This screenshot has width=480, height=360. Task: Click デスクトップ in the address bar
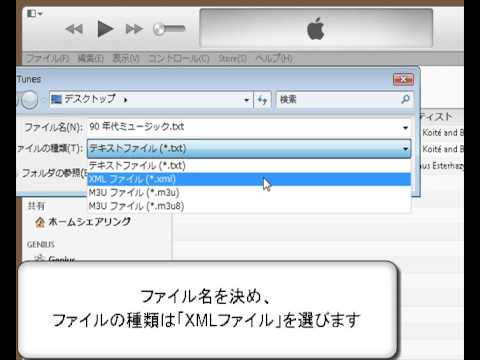pyautogui.click(x=90, y=99)
